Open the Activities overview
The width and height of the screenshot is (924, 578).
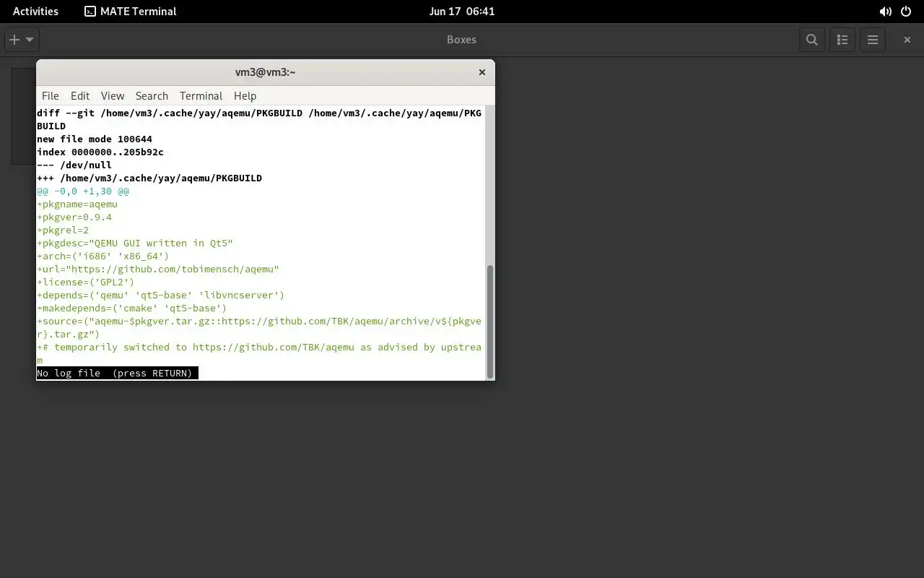35,11
